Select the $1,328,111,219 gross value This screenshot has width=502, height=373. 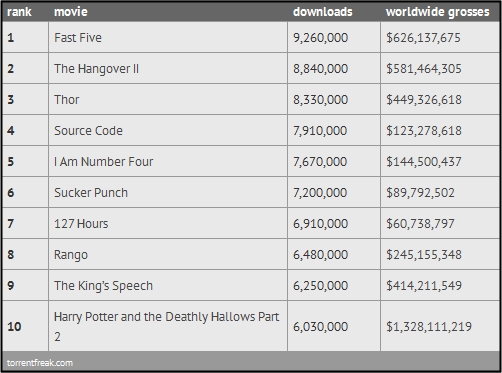429,327
